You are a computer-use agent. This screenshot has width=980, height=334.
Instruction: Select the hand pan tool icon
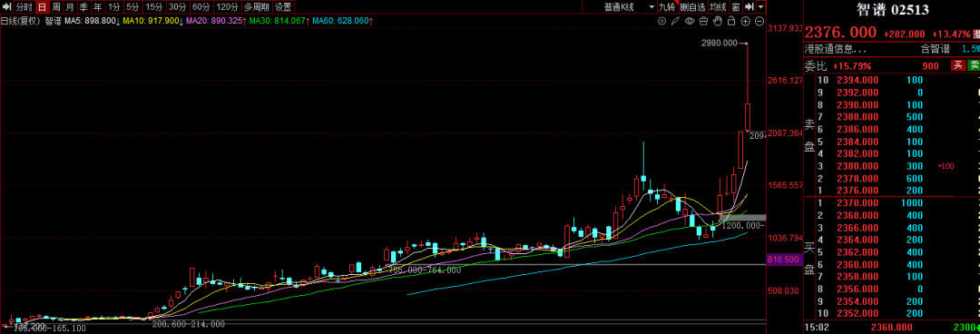click(x=718, y=21)
